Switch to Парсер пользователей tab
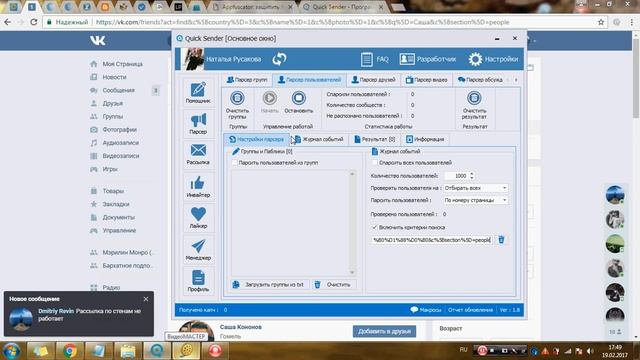640x360 pixels. (x=309, y=80)
